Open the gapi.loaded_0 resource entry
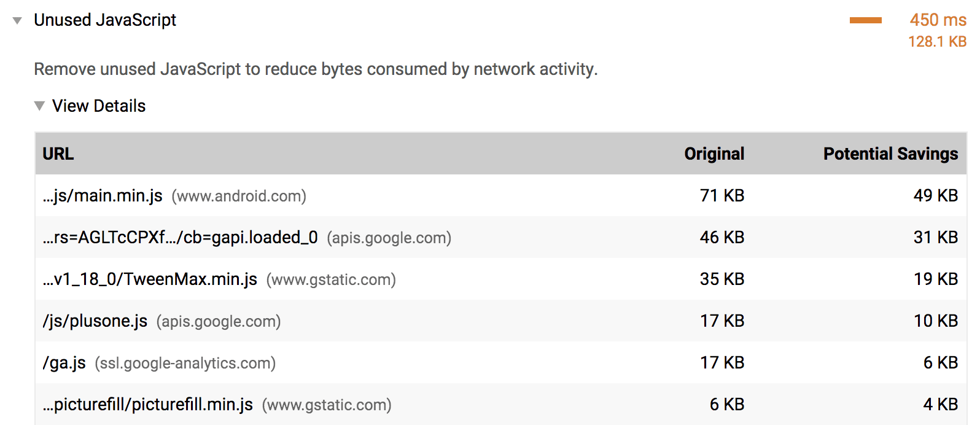 coord(178,237)
